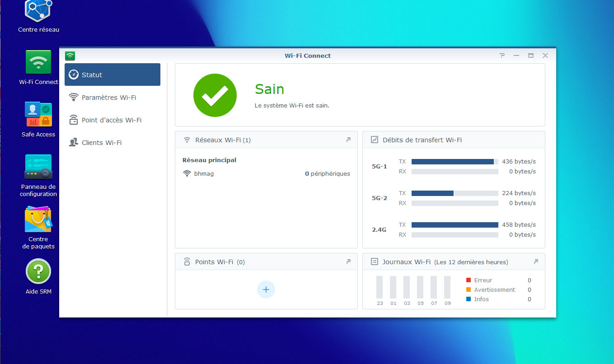The image size is (614, 364).
Task: Open the Clients Wi-Fi section
Action: click(101, 143)
